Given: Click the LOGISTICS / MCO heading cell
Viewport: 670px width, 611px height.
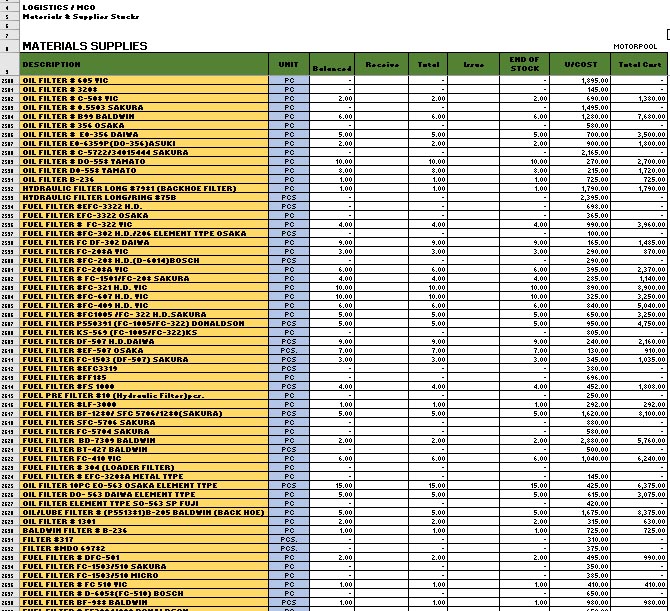Looking at the screenshot, I should [x=59, y=7].
